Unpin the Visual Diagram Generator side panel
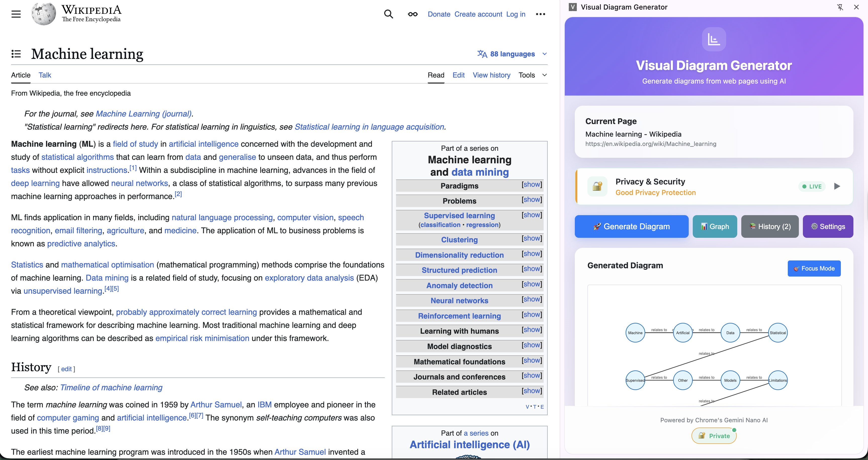Screen dimensions: 868x460 [x=840, y=7]
